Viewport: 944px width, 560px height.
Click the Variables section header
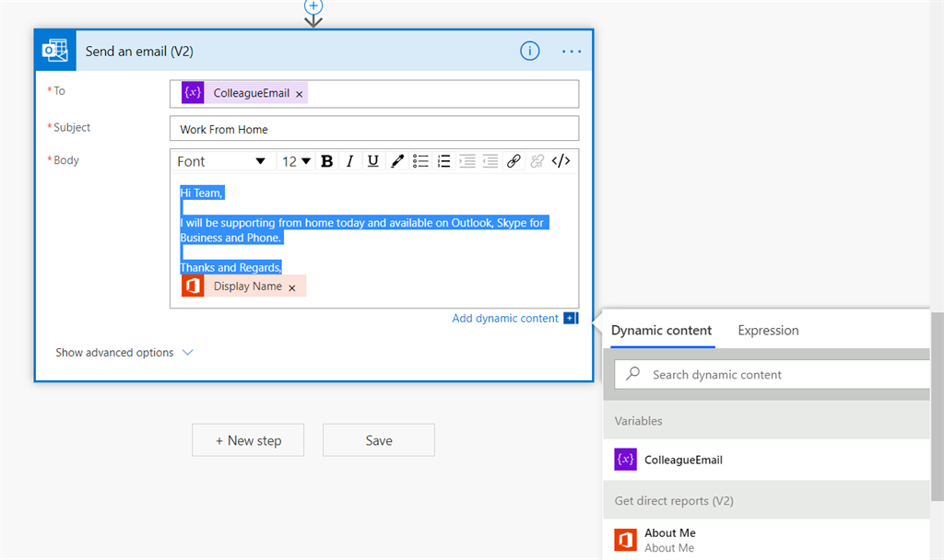click(766, 420)
